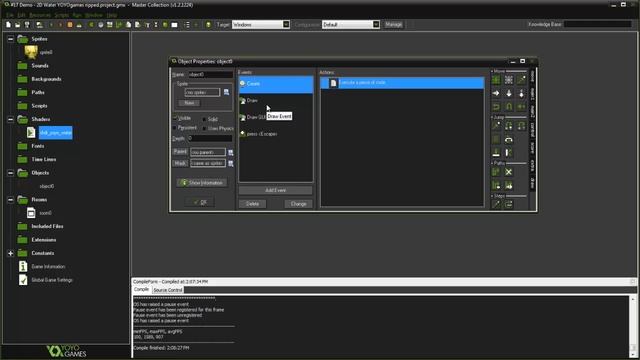The width and height of the screenshot is (640, 360).
Task: Select the Speed Horizontal arrow action icon
Action: click(x=496, y=93)
